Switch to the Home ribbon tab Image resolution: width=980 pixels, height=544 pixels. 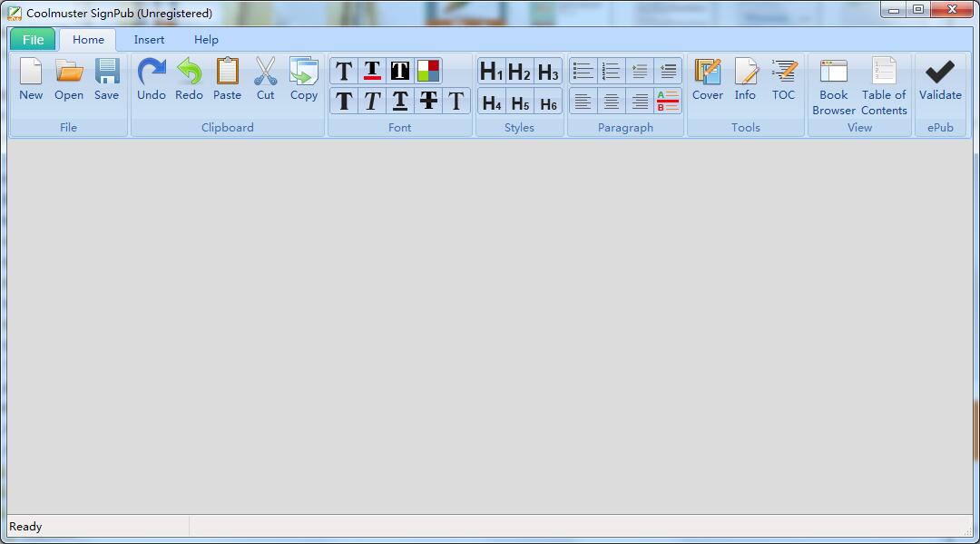pos(88,39)
